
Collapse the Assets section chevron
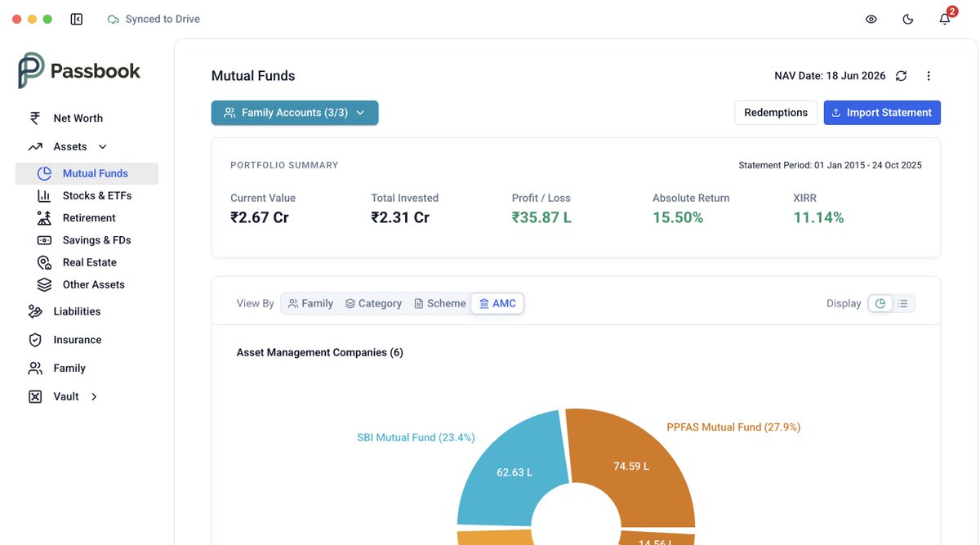[x=102, y=147]
